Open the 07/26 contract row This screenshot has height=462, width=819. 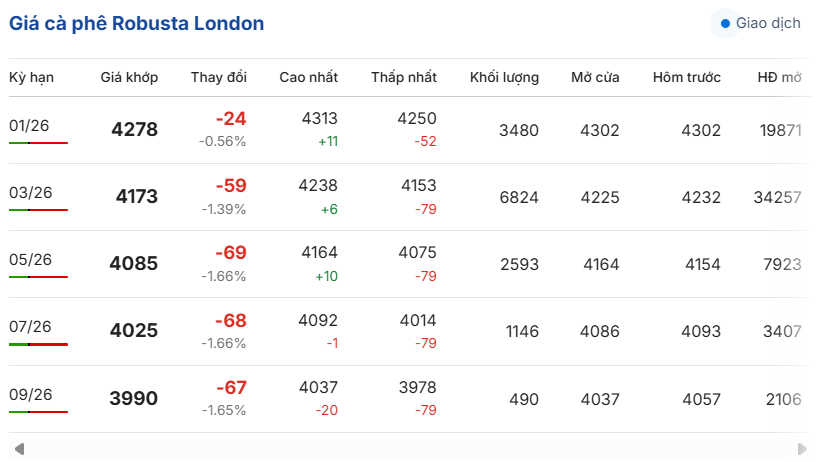tap(29, 326)
